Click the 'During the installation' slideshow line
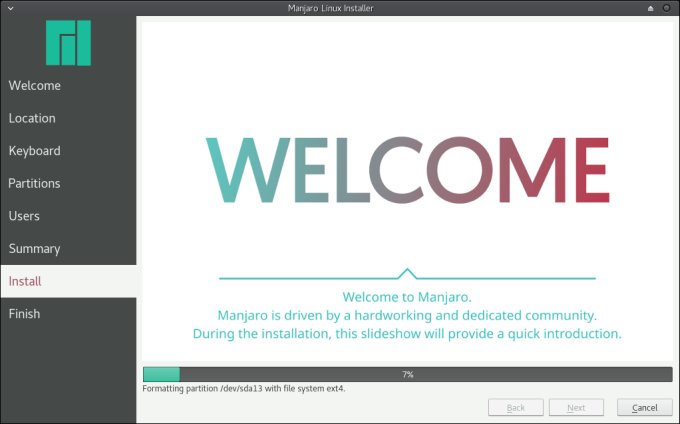Viewport: 680px width, 424px height. pyautogui.click(x=407, y=333)
